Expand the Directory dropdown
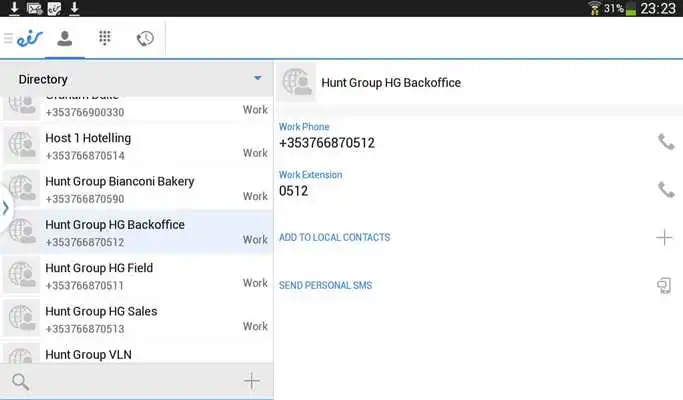 (x=257, y=78)
